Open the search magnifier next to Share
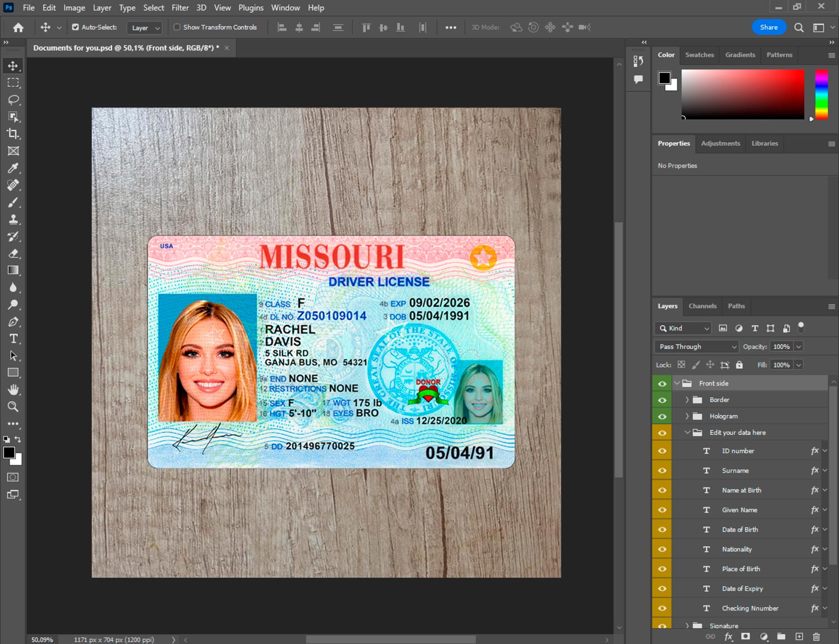Screen dimensions: 839x644 799,27
